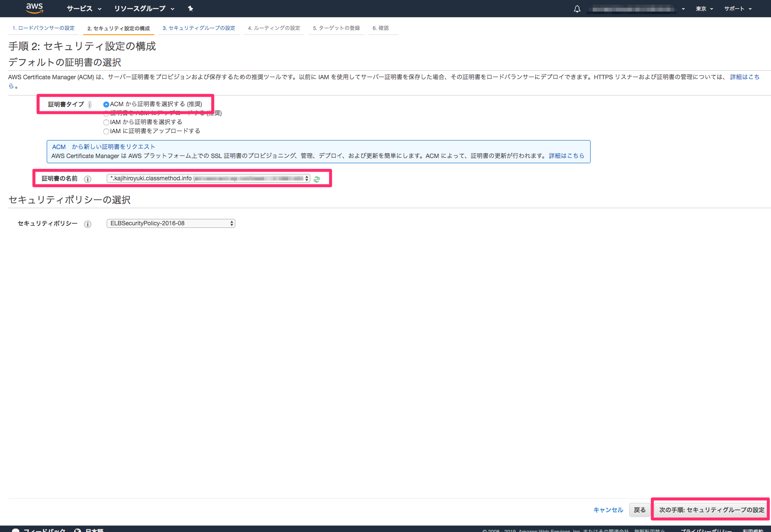Click 次の手順: セキュリティグループの設定 button
The image size is (771, 532).
pyautogui.click(x=710, y=510)
